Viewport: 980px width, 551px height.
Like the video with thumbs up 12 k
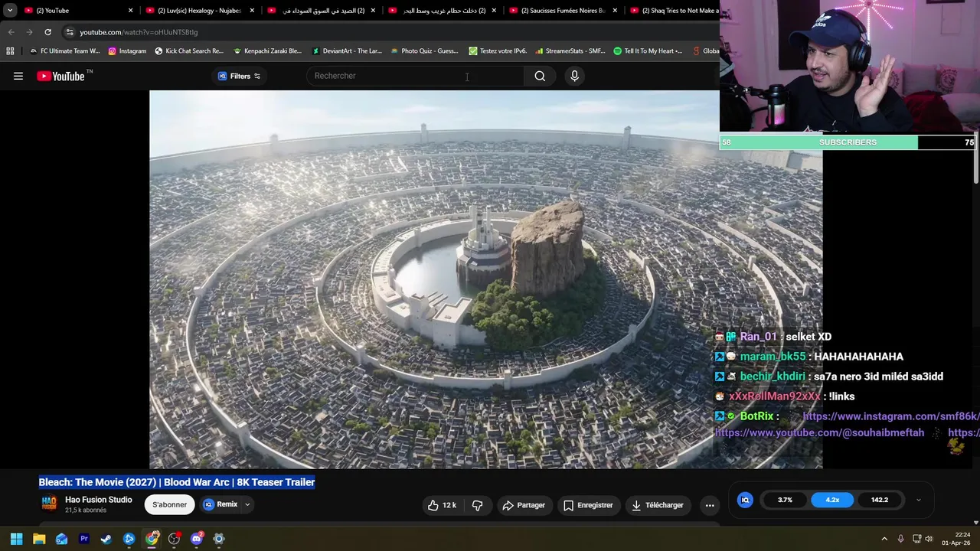443,505
